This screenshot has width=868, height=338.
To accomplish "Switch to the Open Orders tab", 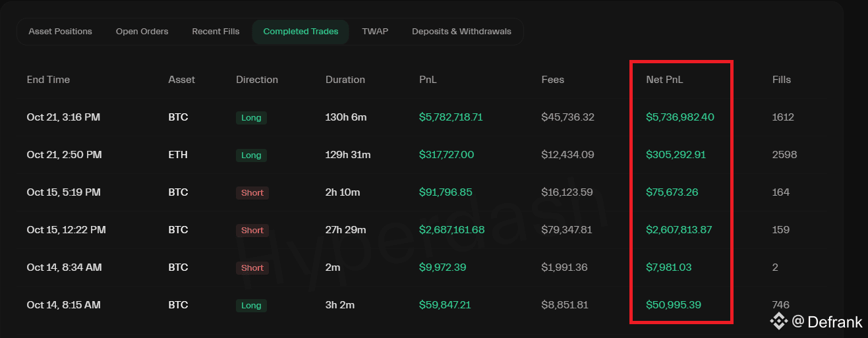I will click(x=142, y=32).
